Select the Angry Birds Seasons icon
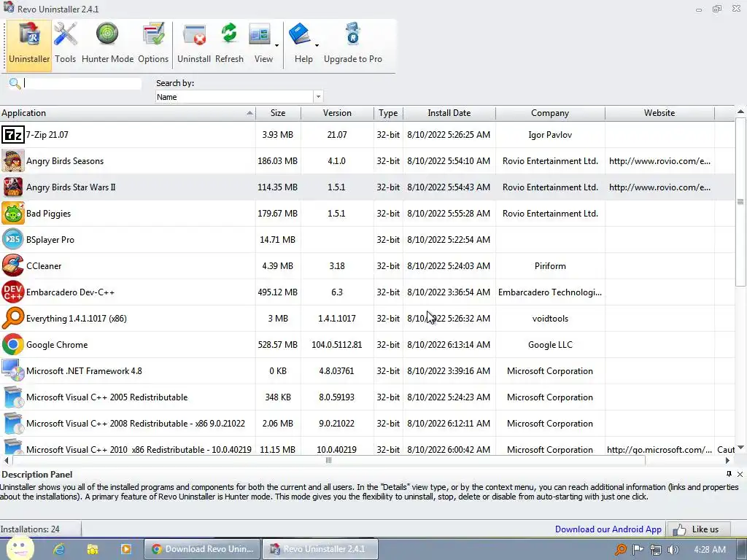747x560 pixels. point(13,161)
